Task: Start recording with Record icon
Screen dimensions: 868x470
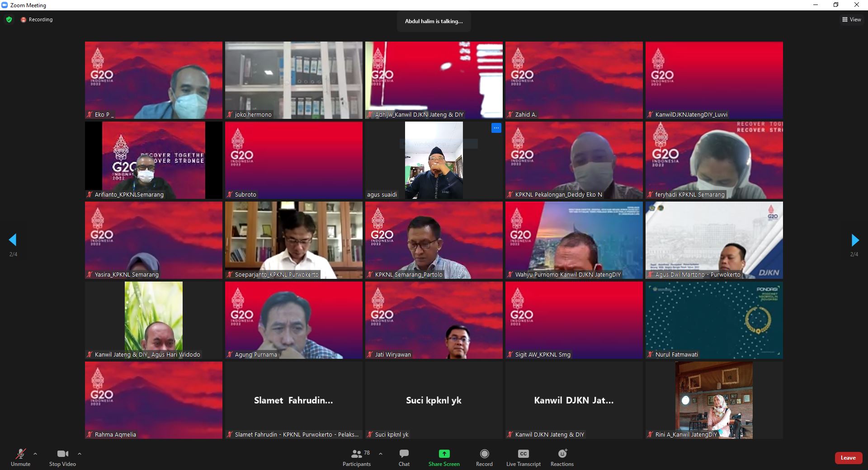Action: [x=484, y=454]
